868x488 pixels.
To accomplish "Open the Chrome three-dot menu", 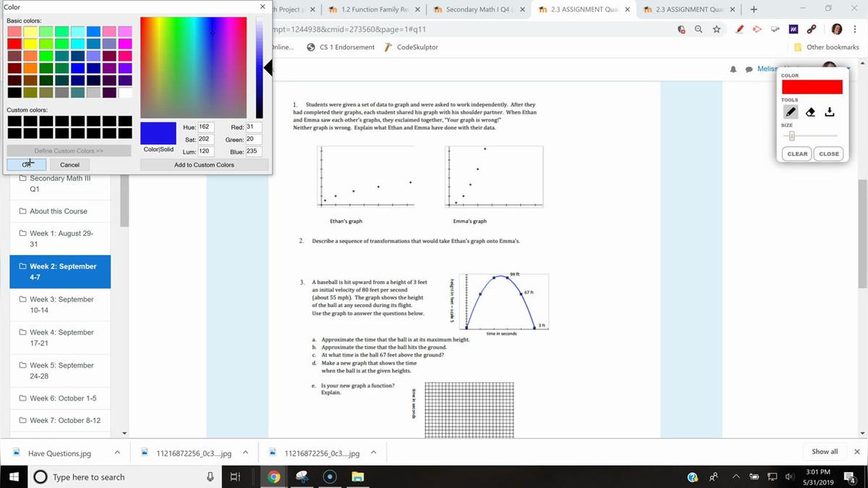I will click(856, 29).
